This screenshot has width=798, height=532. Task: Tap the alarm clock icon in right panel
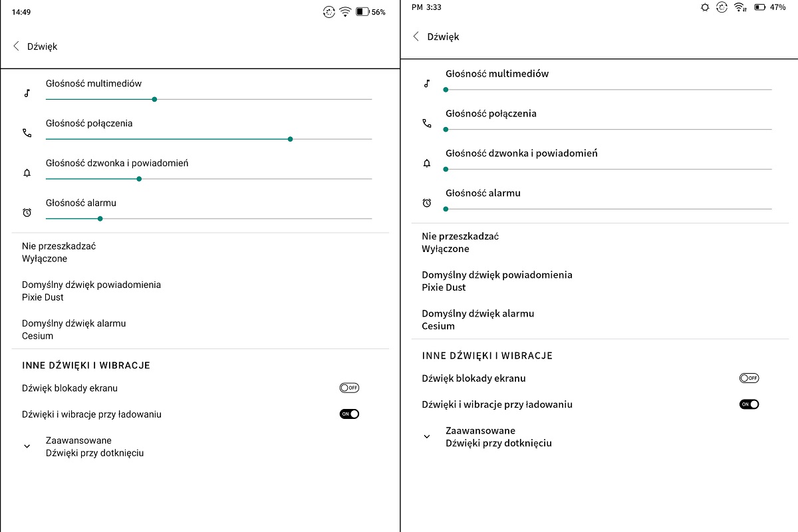pyautogui.click(x=427, y=203)
